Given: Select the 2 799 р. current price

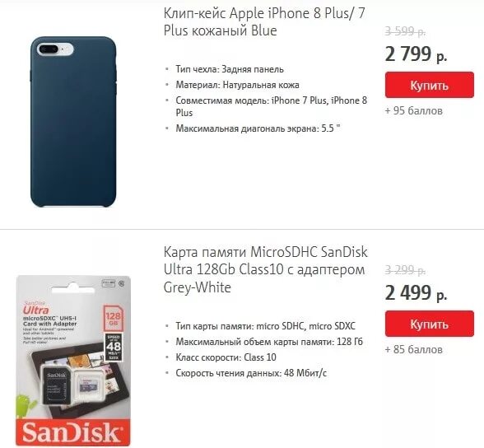Looking at the screenshot, I should 416,54.
